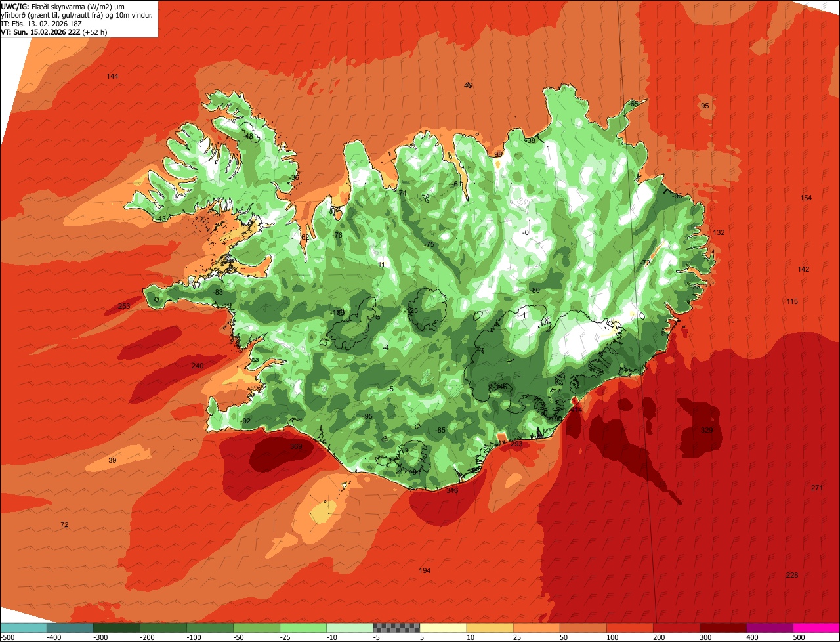
Task: Click the map value 115
Action: [x=792, y=302]
